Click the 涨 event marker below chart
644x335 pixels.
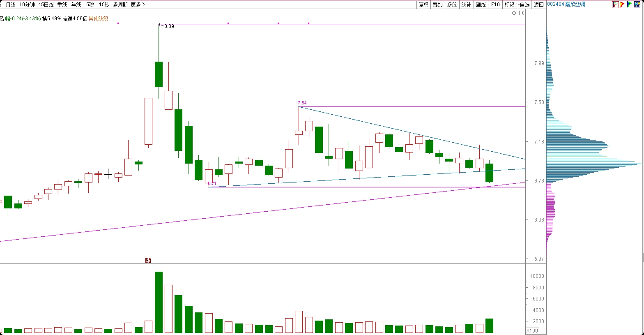click(x=148, y=260)
